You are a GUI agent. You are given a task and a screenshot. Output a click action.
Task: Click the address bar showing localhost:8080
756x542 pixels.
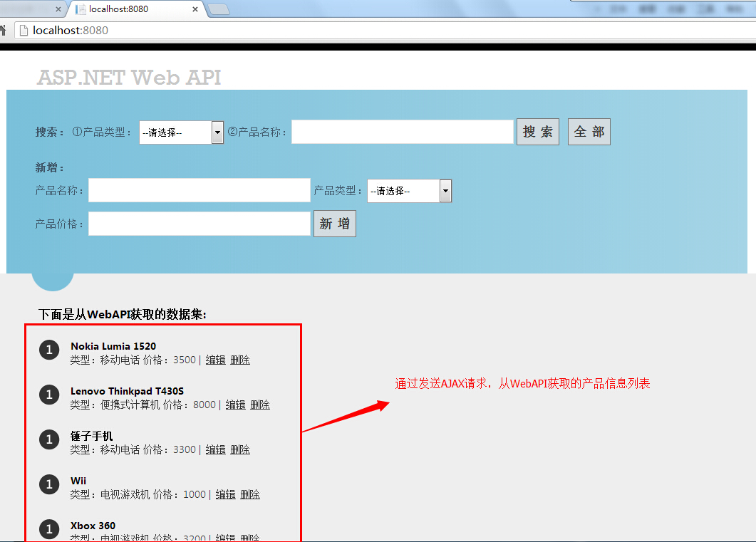click(385, 31)
